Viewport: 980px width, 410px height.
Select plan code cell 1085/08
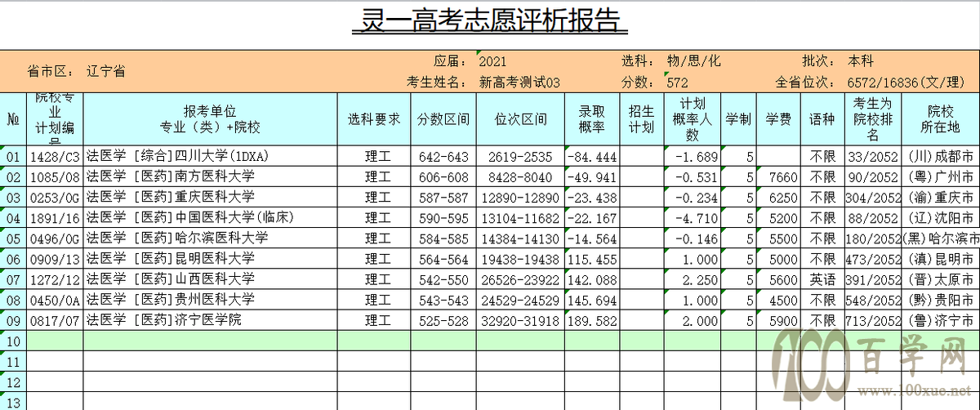point(56,176)
